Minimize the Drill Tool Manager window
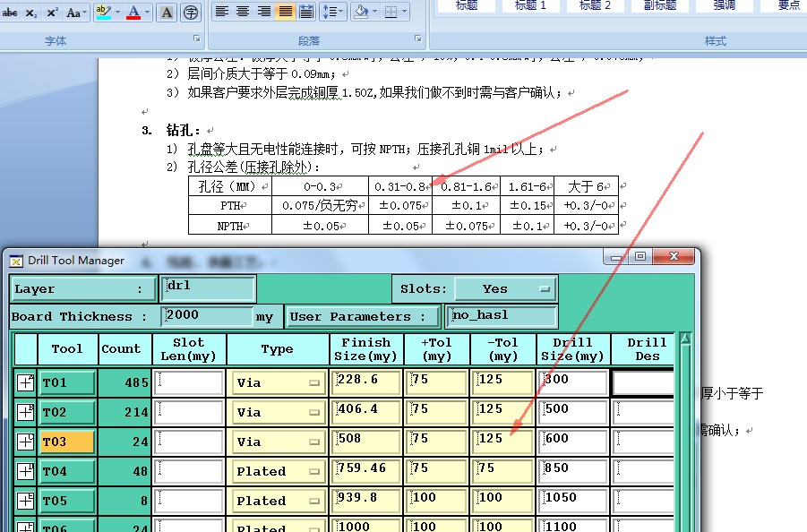 pyautogui.click(x=616, y=256)
